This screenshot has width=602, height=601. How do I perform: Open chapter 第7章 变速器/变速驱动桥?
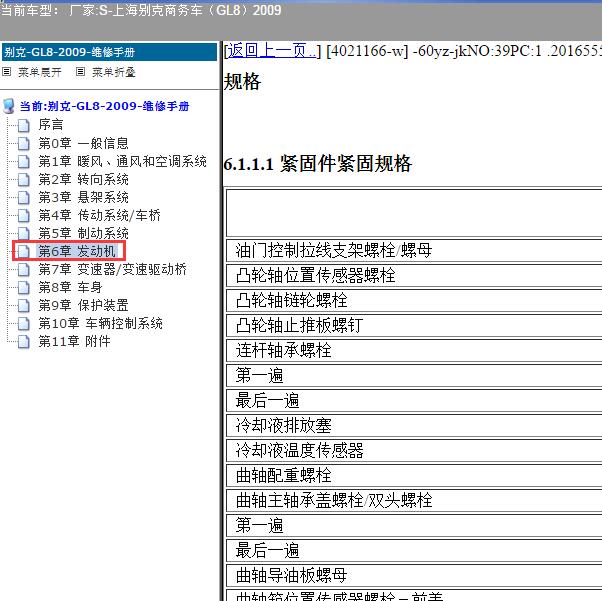(x=112, y=270)
